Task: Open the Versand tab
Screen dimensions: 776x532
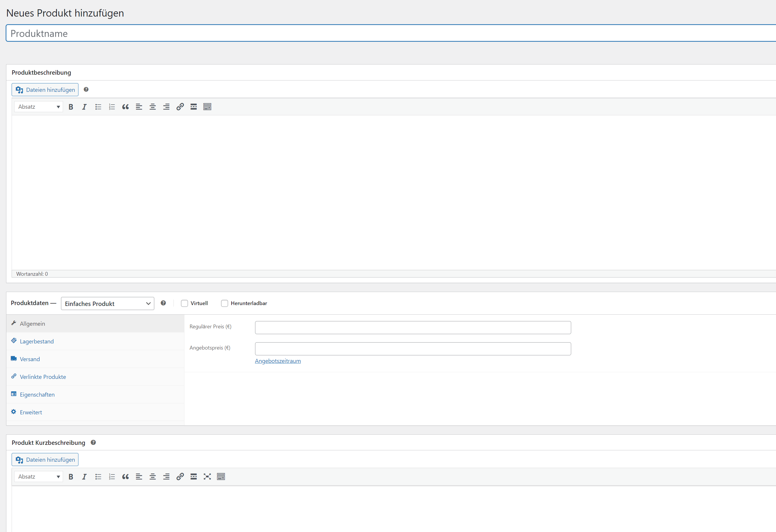Action: coord(30,359)
